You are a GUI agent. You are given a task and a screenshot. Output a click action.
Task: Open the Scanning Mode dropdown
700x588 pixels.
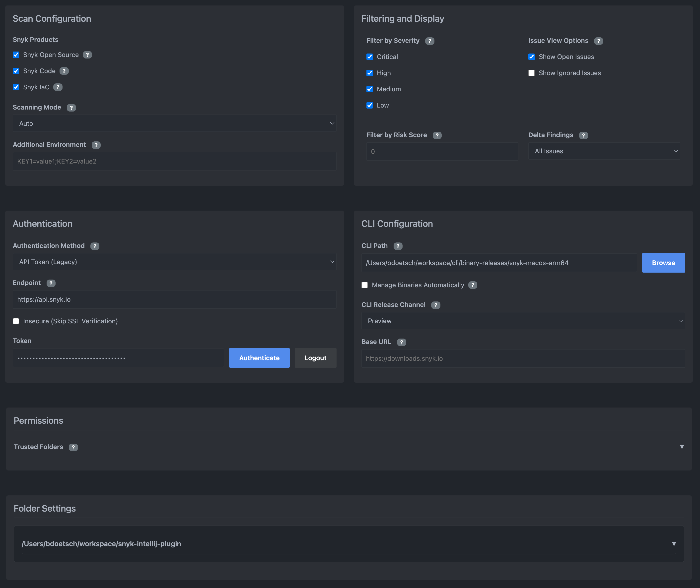click(174, 123)
